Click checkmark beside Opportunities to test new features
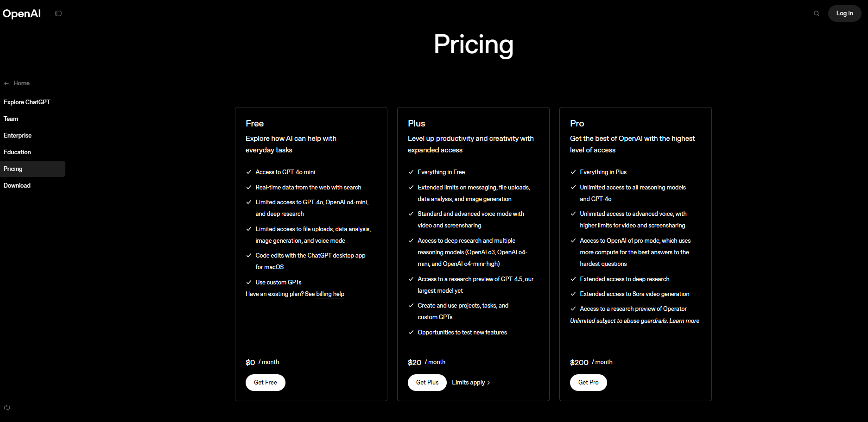This screenshot has height=422, width=868. point(411,332)
